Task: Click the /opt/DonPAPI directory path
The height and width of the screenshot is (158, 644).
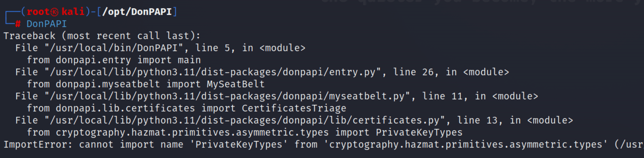Action: 137,12
